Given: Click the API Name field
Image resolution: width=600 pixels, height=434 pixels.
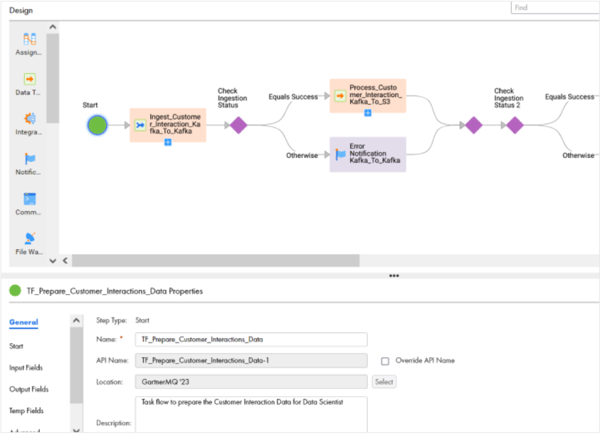Looking at the screenshot, I should pos(251,361).
